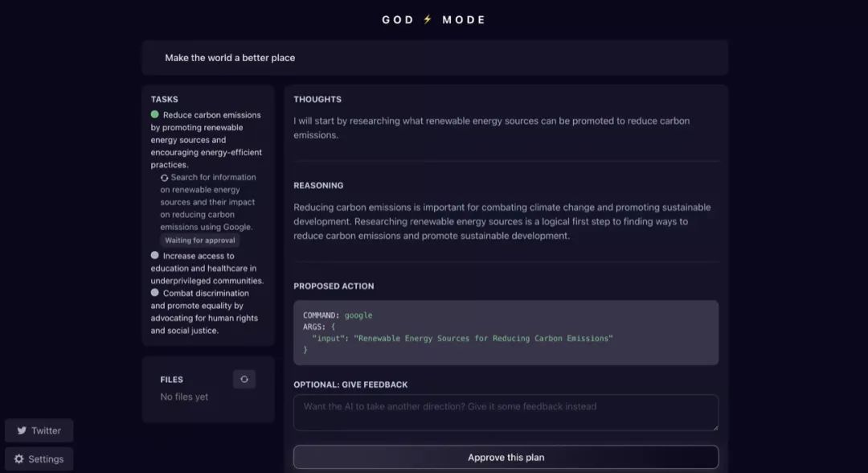The image size is (868, 473).
Task: Approve this plan
Action: tap(506, 458)
